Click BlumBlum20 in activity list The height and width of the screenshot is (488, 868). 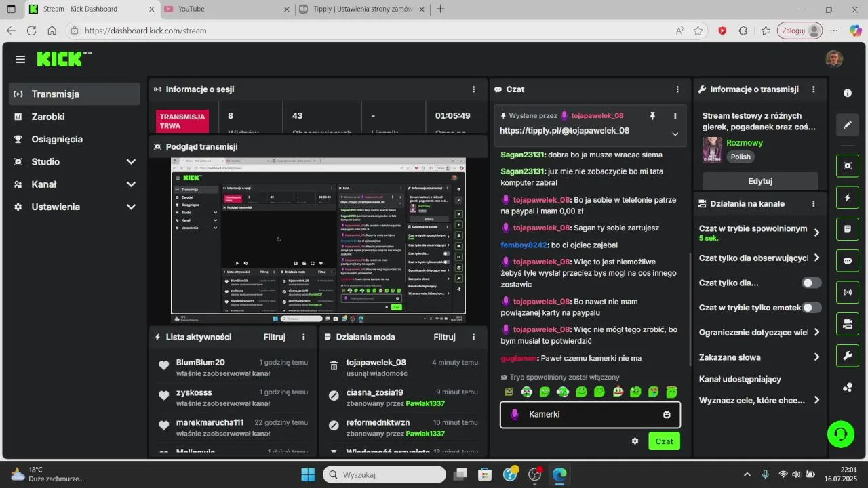tap(200, 363)
